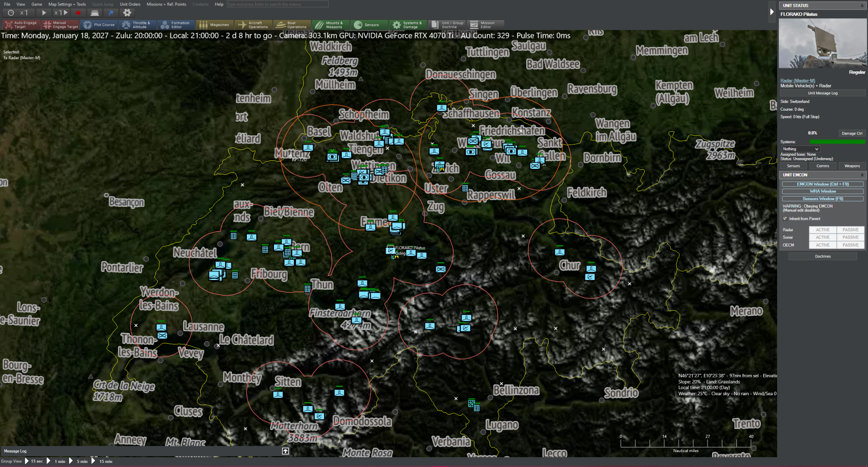
Task: Open the Doctrines button
Action: [823, 257]
